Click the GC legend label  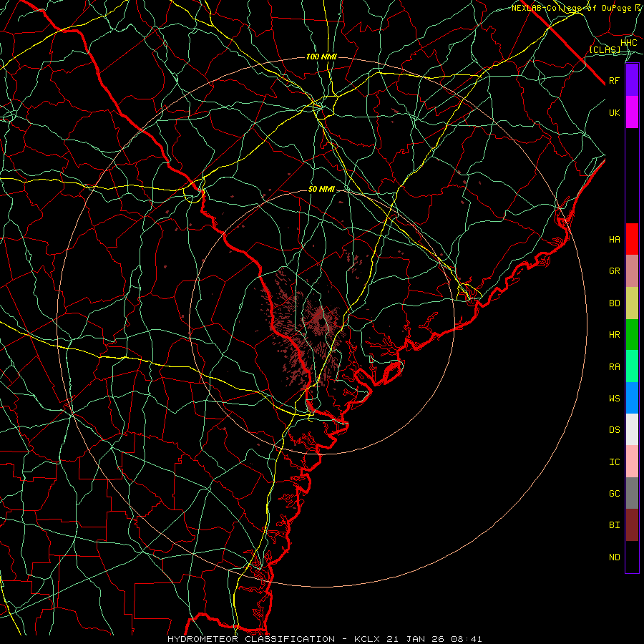point(614,494)
